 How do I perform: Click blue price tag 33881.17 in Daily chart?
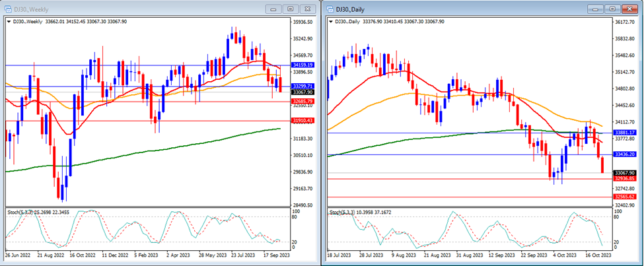click(625, 133)
